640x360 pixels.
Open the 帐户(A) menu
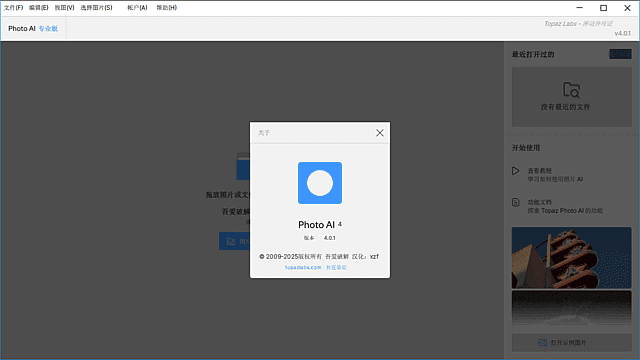coord(137,8)
